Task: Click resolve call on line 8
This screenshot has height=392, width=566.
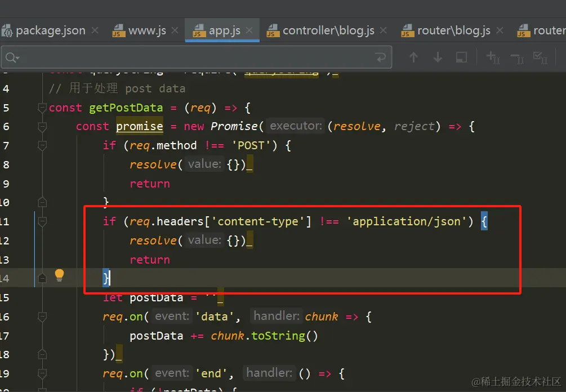Action: [153, 164]
